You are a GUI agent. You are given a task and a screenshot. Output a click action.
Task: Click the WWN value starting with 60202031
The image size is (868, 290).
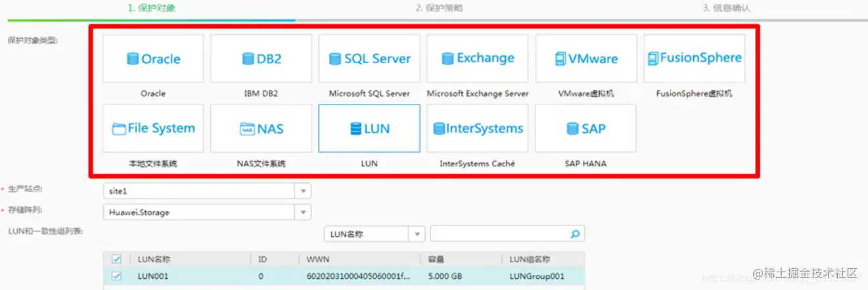coord(358,276)
